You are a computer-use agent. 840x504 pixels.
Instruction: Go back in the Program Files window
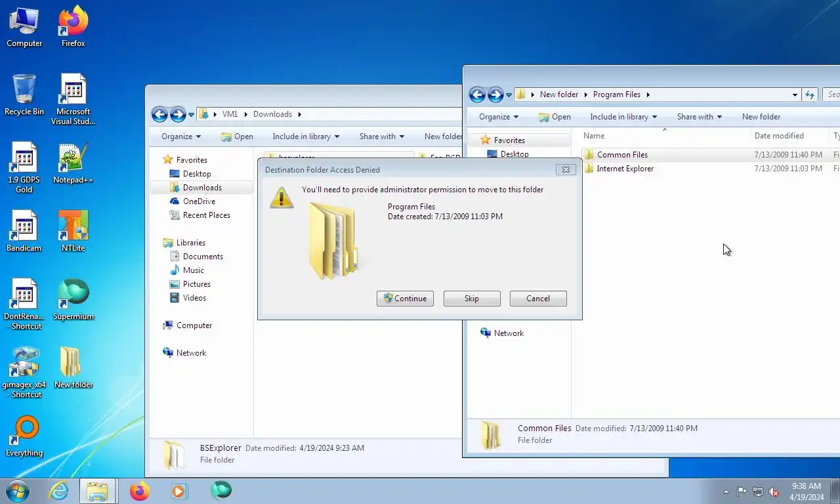pos(477,94)
